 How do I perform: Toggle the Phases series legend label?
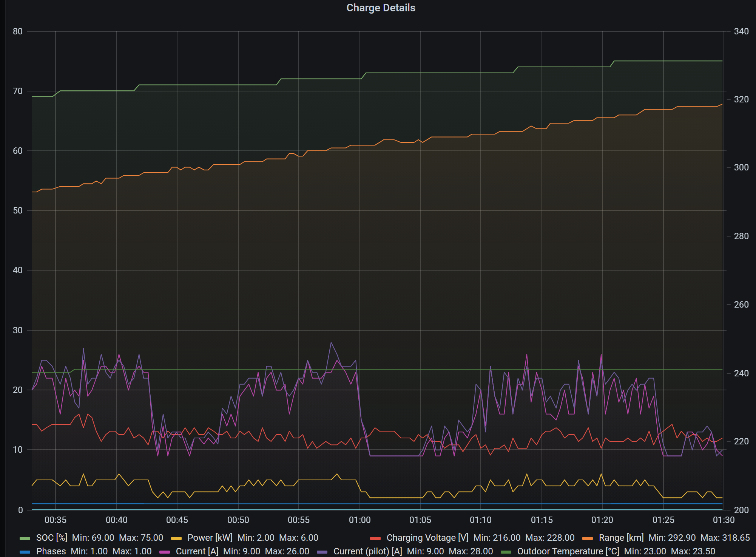(51, 551)
